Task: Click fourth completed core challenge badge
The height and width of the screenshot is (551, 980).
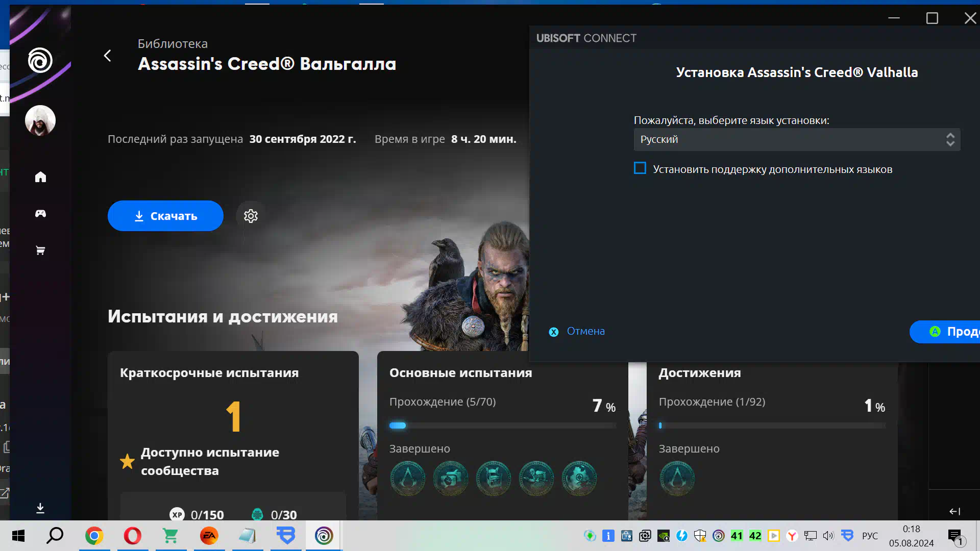Action: (536, 479)
